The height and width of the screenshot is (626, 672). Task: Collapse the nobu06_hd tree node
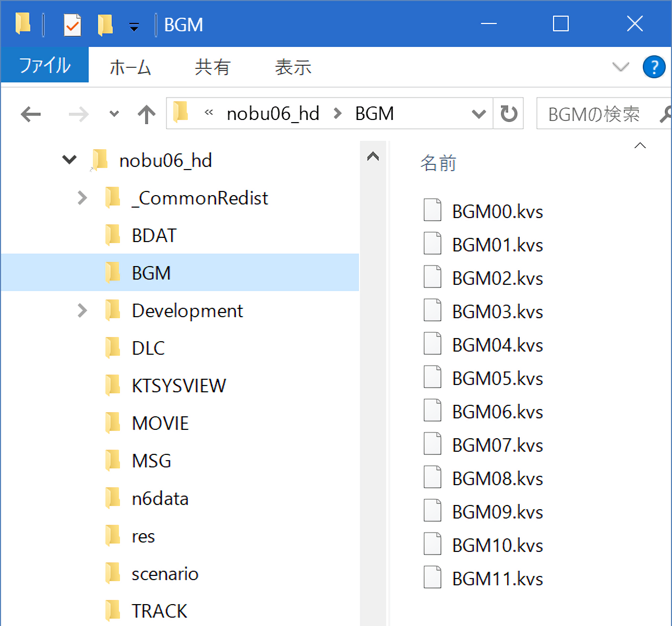pos(69,160)
